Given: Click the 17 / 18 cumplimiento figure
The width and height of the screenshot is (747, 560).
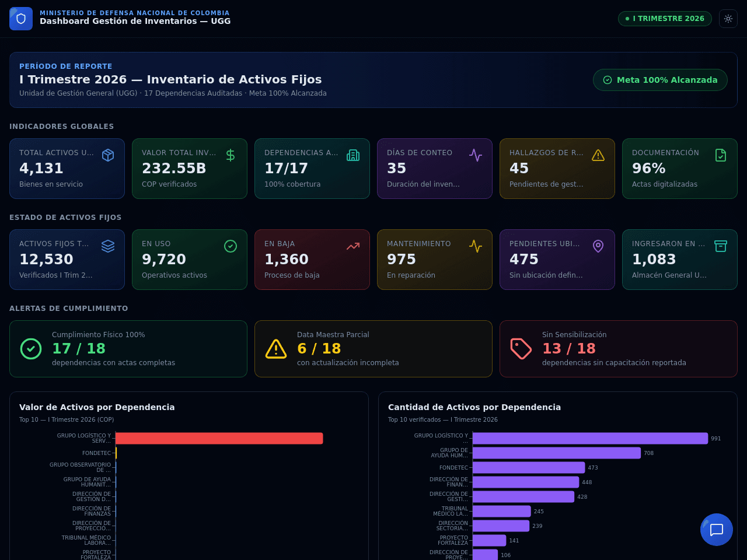Looking at the screenshot, I should [x=79, y=349].
